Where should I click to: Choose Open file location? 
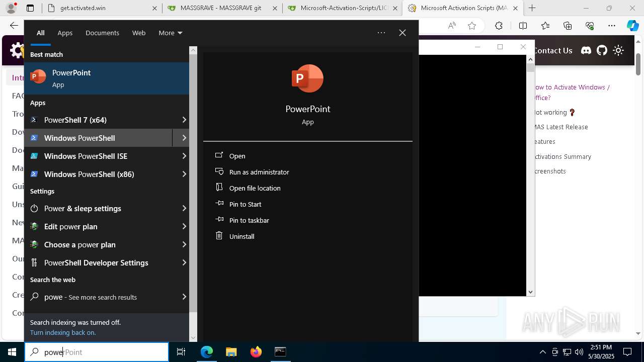coord(255,188)
